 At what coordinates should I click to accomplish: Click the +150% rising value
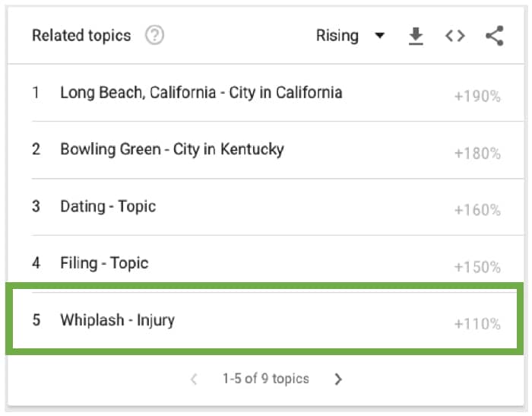point(477,267)
